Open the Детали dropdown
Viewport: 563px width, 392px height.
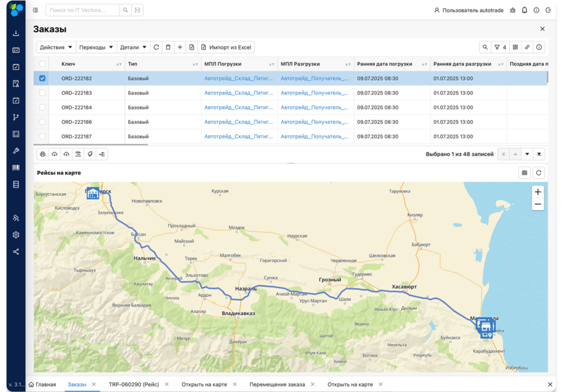[133, 48]
